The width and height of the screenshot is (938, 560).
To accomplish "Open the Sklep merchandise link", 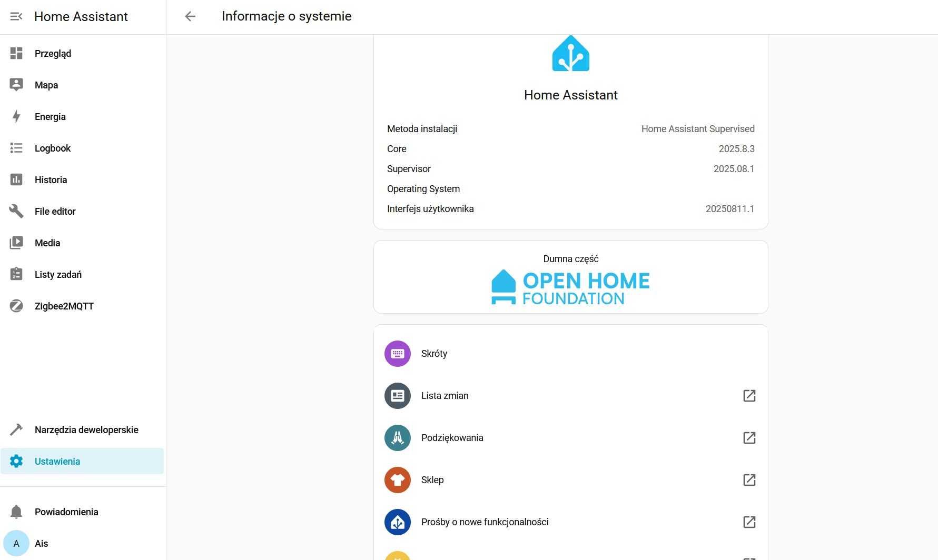I will tap(571, 480).
